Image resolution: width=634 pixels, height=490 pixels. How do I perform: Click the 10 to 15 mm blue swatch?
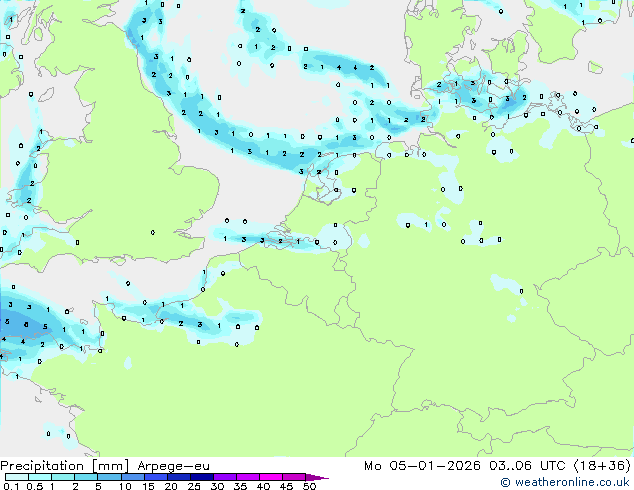tap(132, 477)
